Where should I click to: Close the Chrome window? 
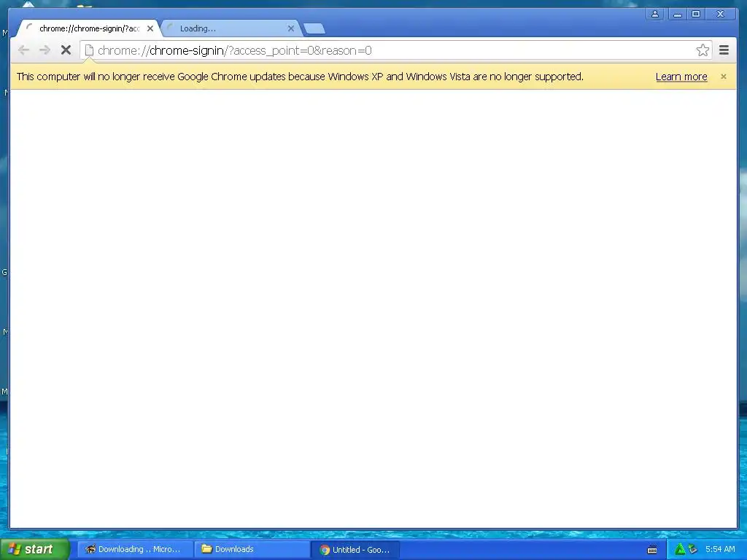click(x=720, y=15)
